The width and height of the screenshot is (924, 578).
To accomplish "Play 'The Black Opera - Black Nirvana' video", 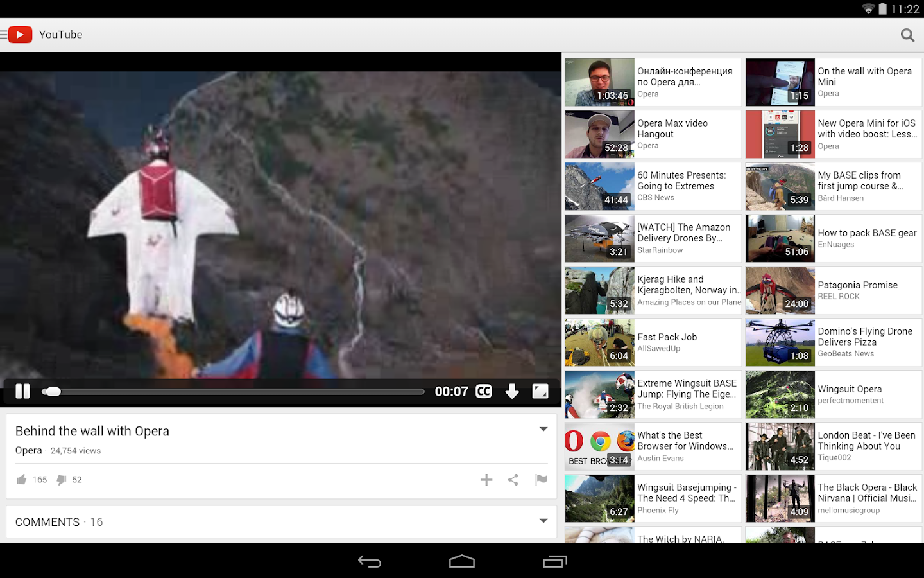I will click(x=834, y=498).
